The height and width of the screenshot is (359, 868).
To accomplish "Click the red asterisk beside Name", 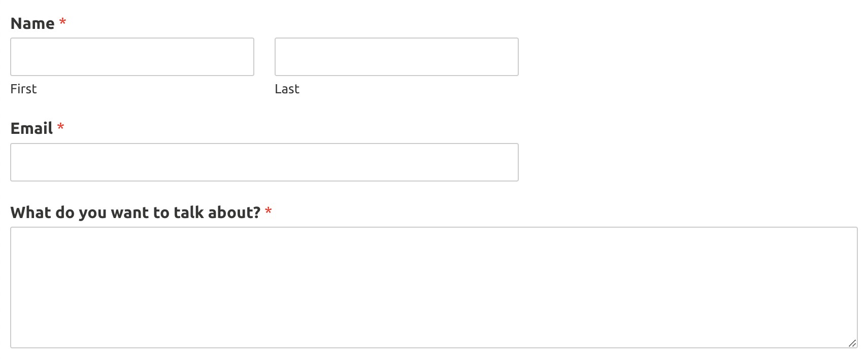I will click(63, 22).
